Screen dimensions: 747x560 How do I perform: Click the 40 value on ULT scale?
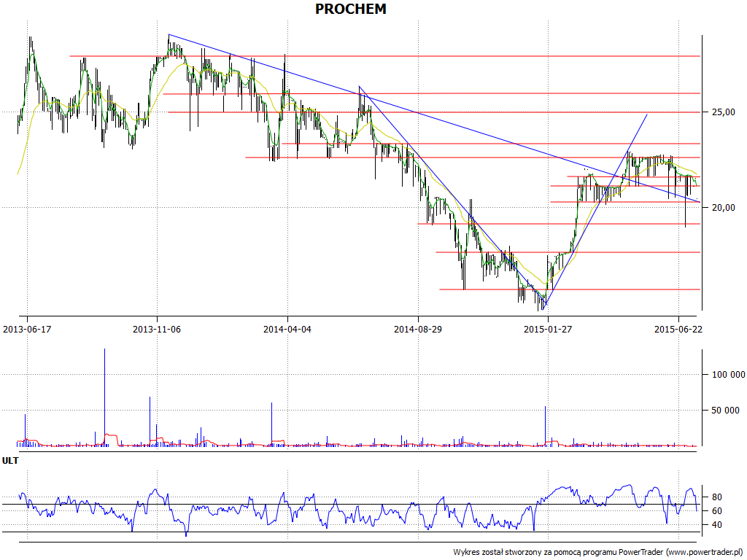(x=716, y=525)
